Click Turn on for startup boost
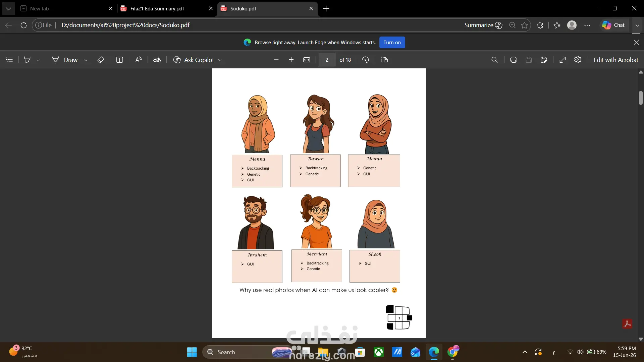Viewport: 644px width, 362px height. (x=392, y=43)
